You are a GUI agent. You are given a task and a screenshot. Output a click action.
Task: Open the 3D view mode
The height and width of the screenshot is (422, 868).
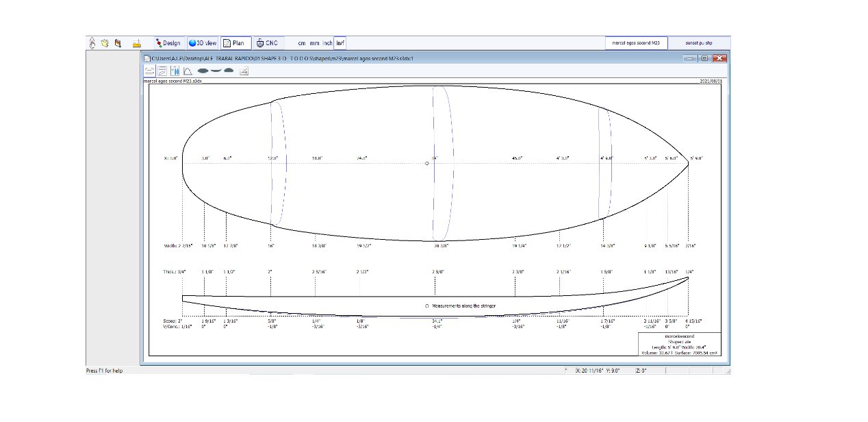[202, 42]
